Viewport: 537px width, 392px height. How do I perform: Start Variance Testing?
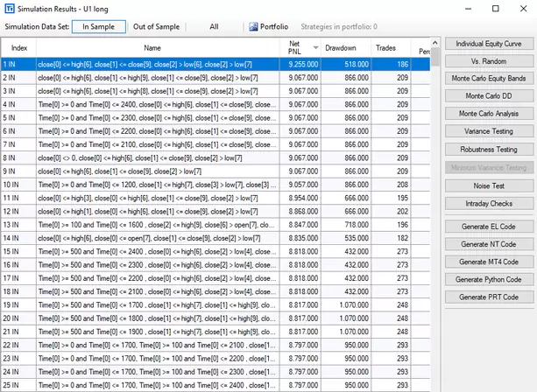point(489,131)
